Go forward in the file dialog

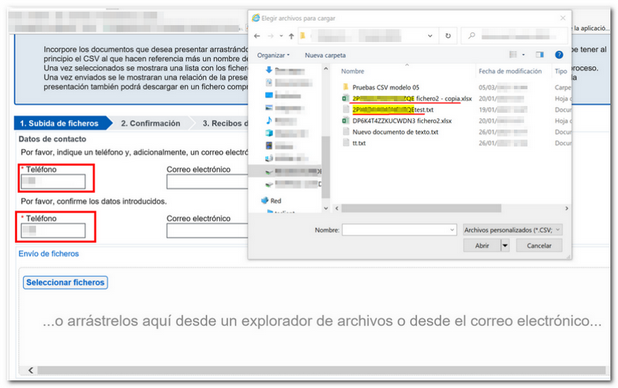(270, 36)
